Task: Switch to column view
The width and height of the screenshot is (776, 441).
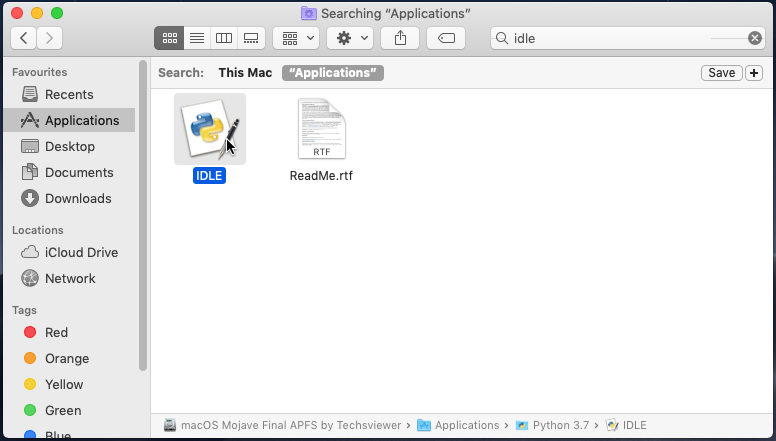Action: [x=224, y=38]
